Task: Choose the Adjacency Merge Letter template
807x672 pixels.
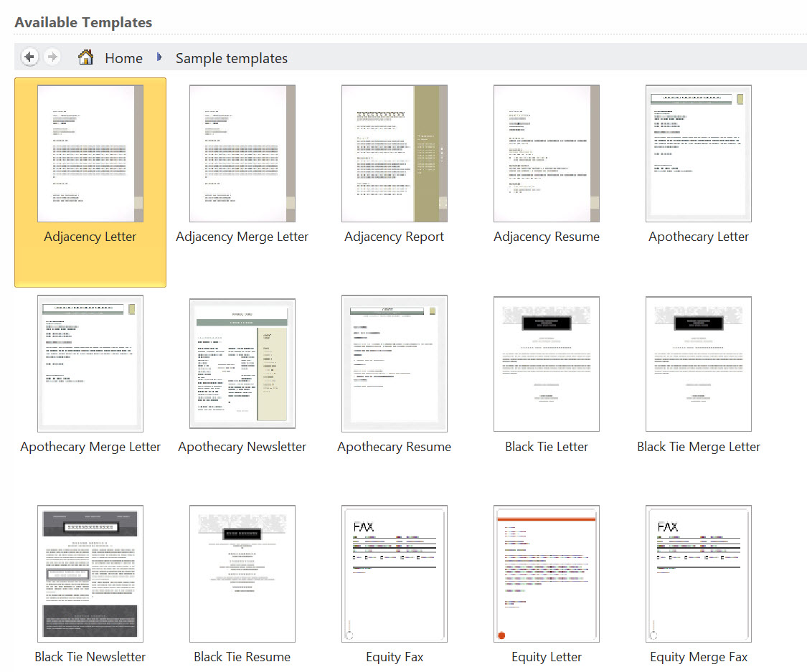Action: [x=242, y=154]
